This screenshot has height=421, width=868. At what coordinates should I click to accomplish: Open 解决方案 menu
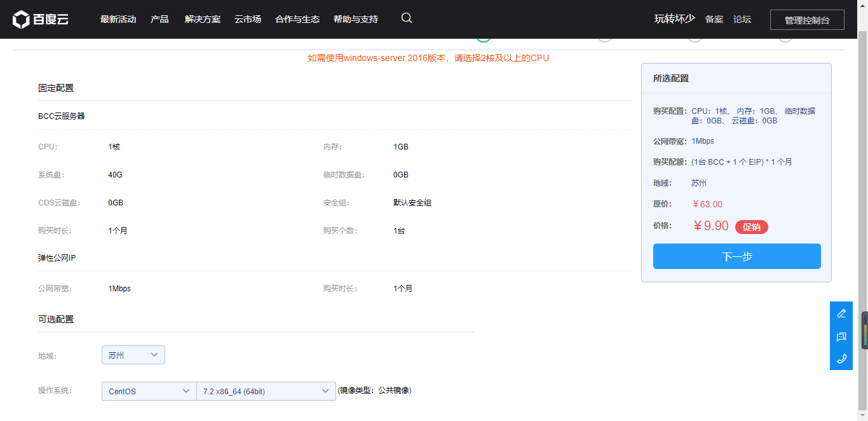pos(203,19)
